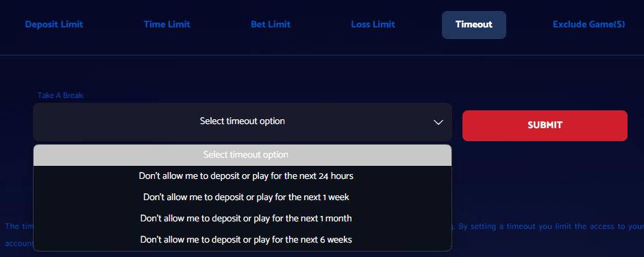Image resolution: width=644 pixels, height=257 pixels.
Task: Open the Exclude Game(S) tab
Action: pos(589,24)
